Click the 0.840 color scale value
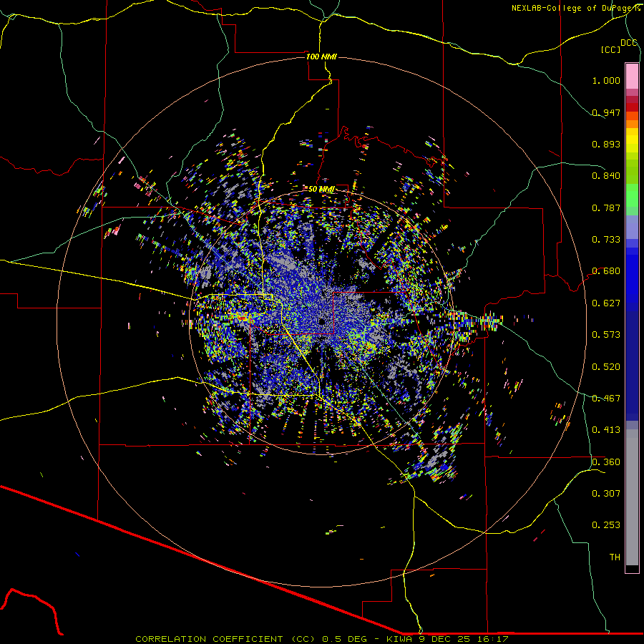 606,176
